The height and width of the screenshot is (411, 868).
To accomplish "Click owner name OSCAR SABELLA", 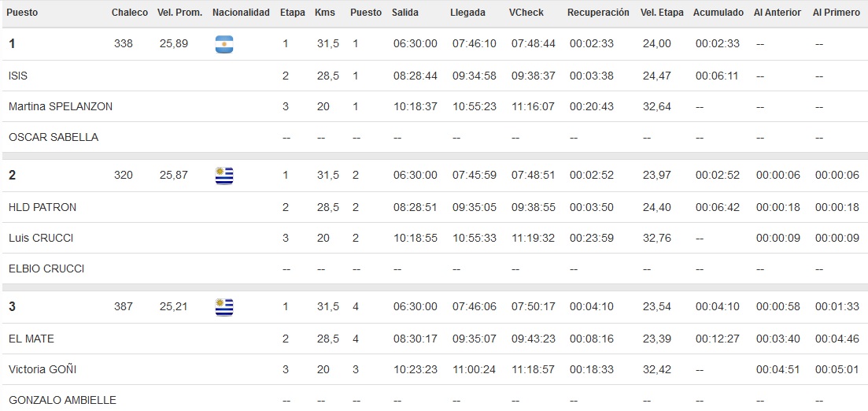I will pyautogui.click(x=54, y=137).
